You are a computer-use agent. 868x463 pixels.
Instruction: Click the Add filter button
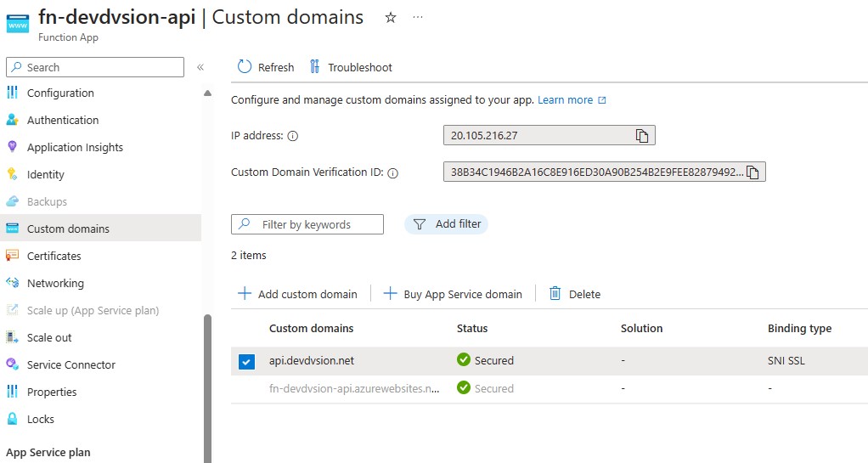click(446, 223)
